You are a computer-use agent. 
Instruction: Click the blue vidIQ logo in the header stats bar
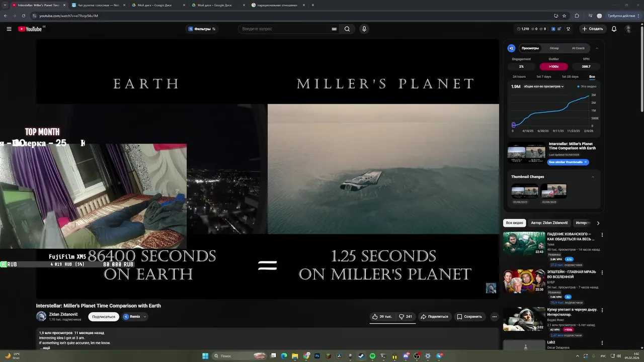coord(553,29)
